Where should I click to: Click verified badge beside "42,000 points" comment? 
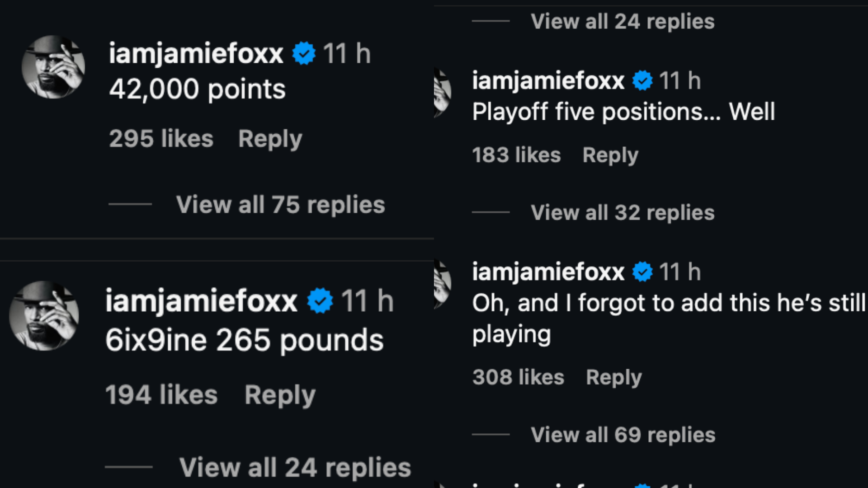coord(304,54)
